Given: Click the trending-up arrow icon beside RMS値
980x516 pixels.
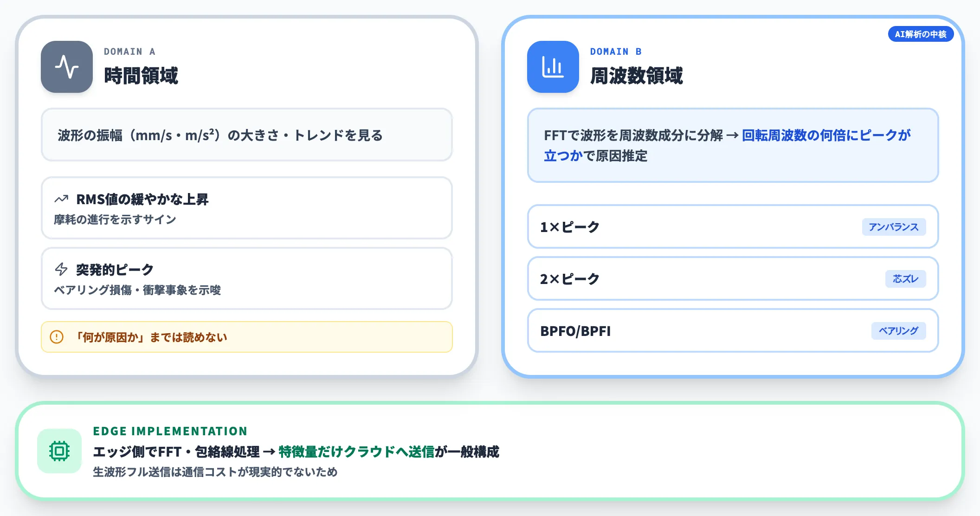Looking at the screenshot, I should pyautogui.click(x=61, y=199).
